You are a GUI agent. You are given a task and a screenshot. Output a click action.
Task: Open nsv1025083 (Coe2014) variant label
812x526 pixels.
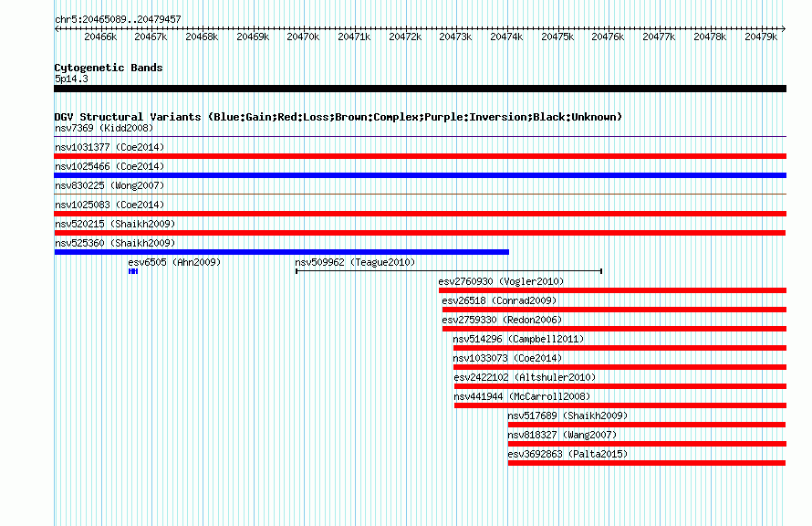point(109,205)
